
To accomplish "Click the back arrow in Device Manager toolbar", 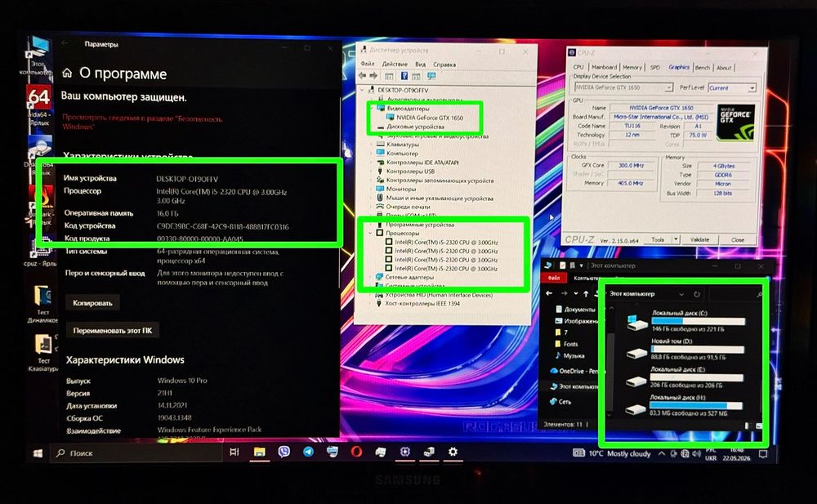I will click(x=363, y=76).
